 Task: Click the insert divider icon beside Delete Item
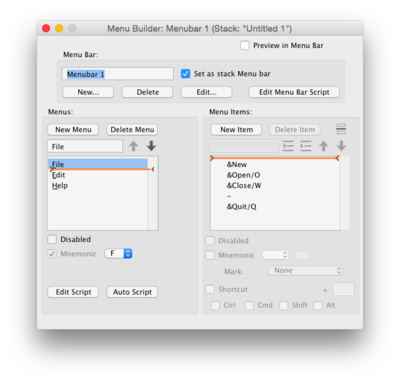(x=341, y=129)
